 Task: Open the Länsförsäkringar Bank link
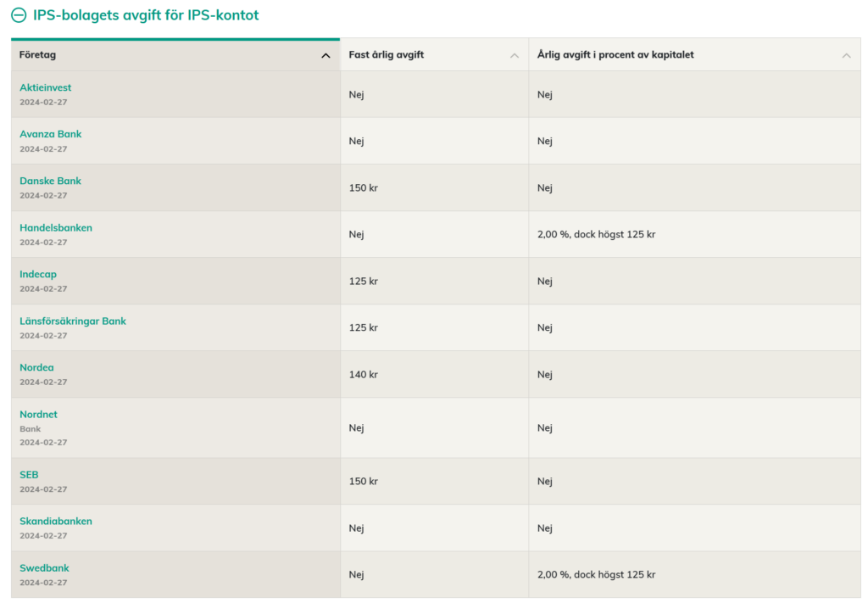73,321
